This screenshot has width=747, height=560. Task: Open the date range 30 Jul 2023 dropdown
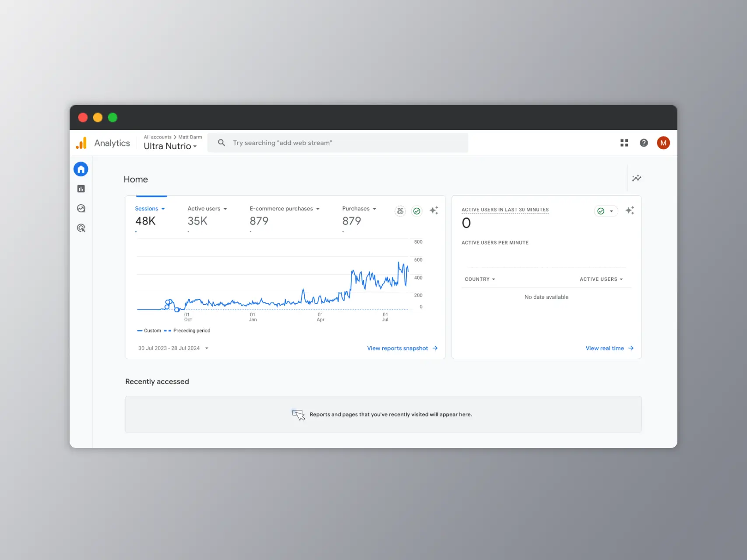coord(173,348)
